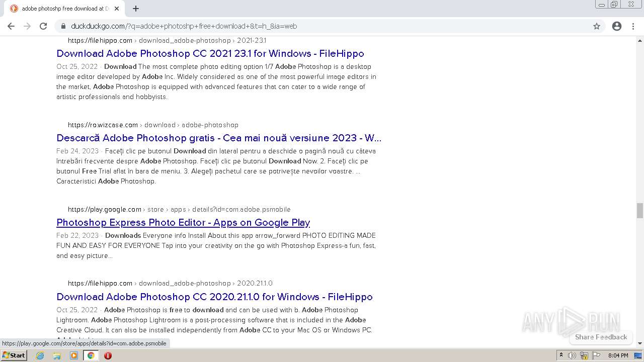The image size is (644, 362).
Task: Open Download Adobe Photoshop CC 2020.21.1.0 link
Action: pos(214,297)
